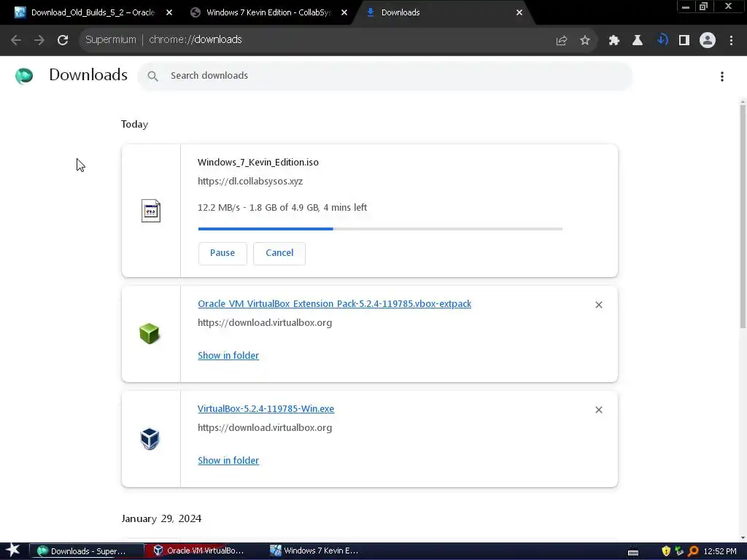Screen dimensions: 747x560
Task: Click the orange magnifier tray icon
Action: pos(693,551)
